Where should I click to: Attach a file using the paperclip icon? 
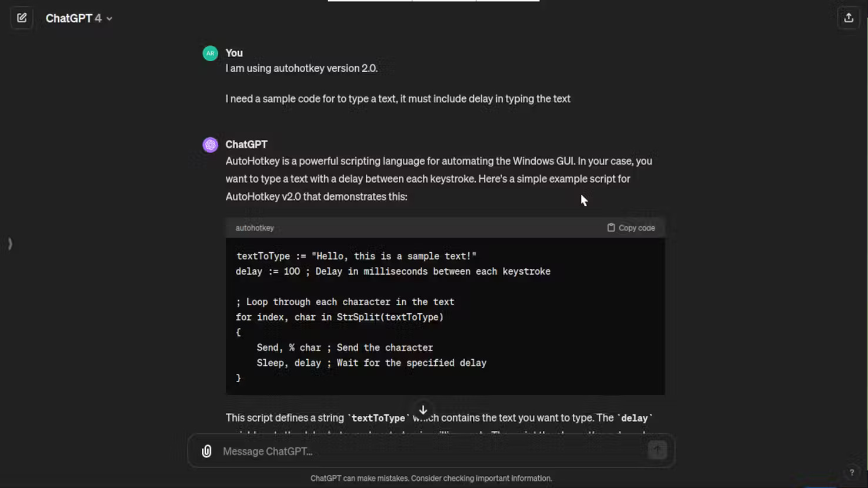tap(206, 451)
